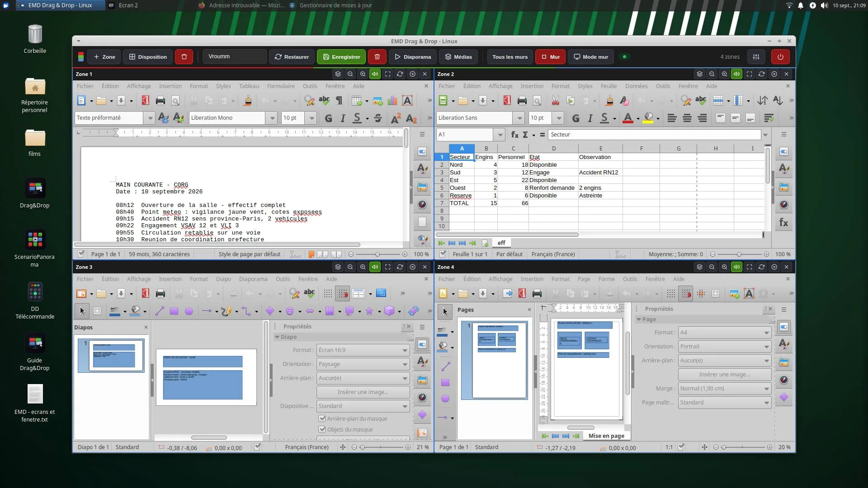
Task: Toggle the Mur button in EMD toolbar
Action: (550, 57)
